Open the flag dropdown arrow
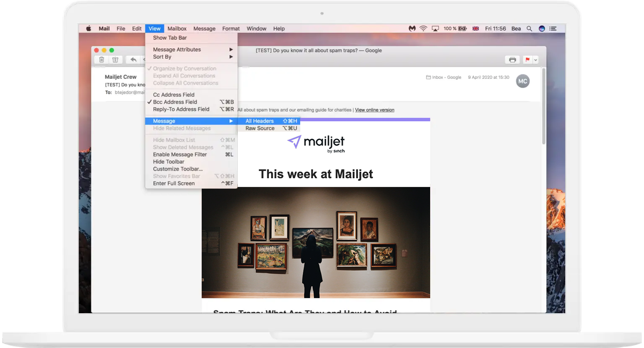This screenshot has height=348, width=644. coord(535,60)
